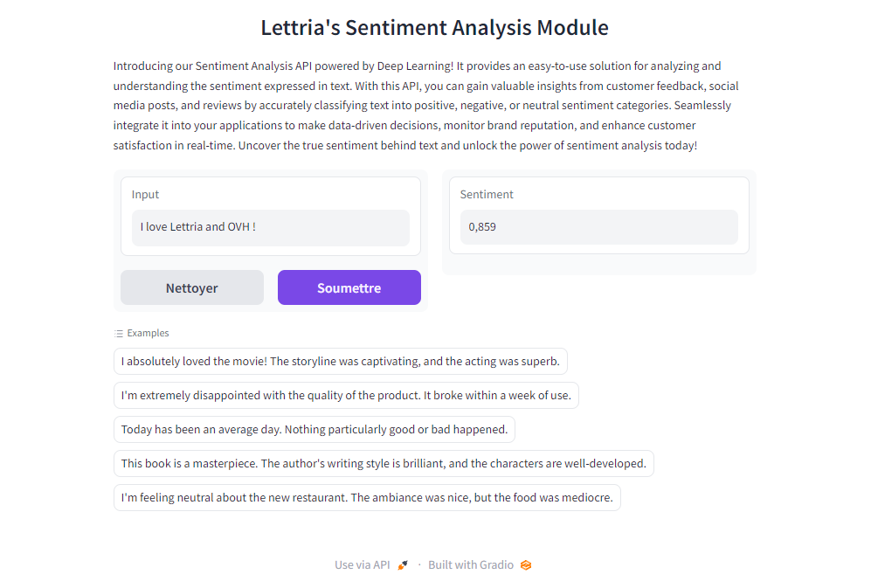Image resolution: width=871 pixels, height=588 pixels.
Task: Clear the text using the Nettoyer button
Action: tap(191, 287)
